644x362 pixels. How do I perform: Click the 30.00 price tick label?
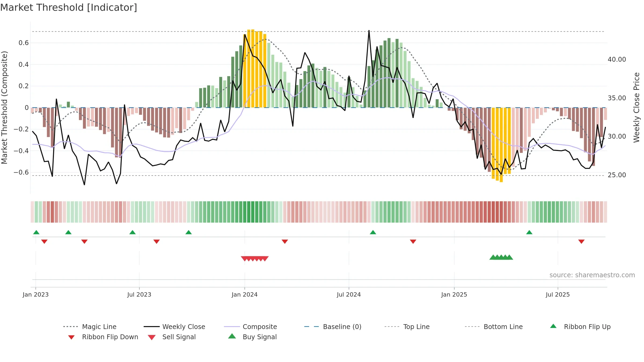point(617,136)
